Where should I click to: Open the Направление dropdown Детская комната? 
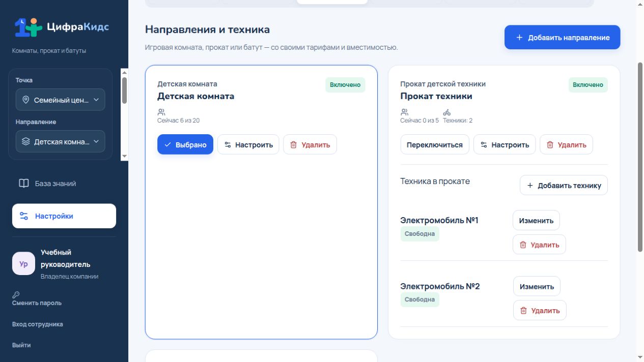[x=61, y=142]
